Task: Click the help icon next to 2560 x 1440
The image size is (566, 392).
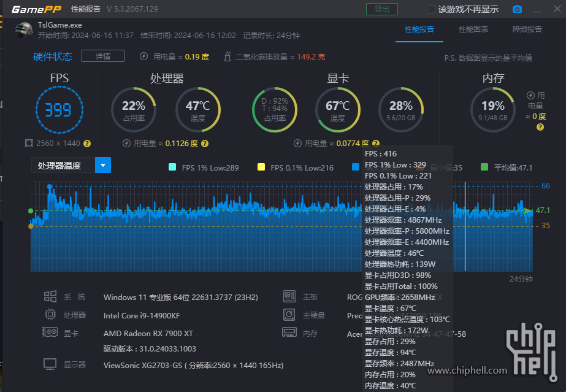Action: tap(87, 144)
